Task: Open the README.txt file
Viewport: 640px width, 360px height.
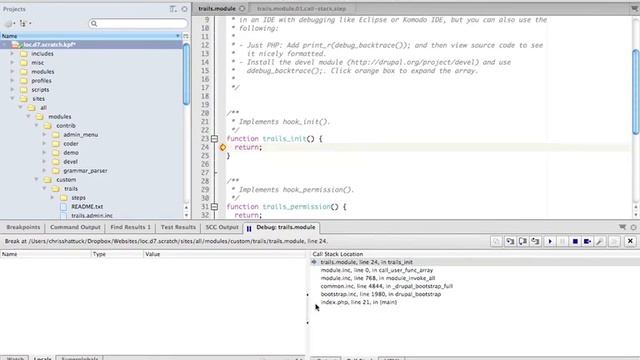Action: click(x=87, y=207)
